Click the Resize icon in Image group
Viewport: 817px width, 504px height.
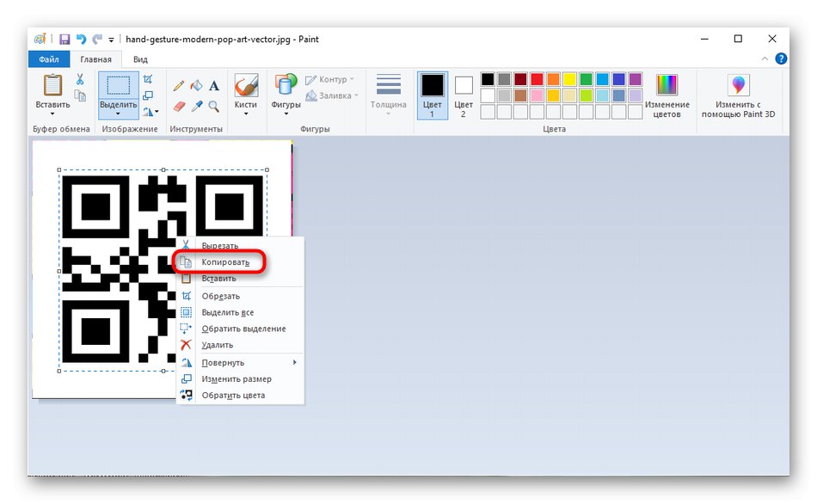point(148,95)
